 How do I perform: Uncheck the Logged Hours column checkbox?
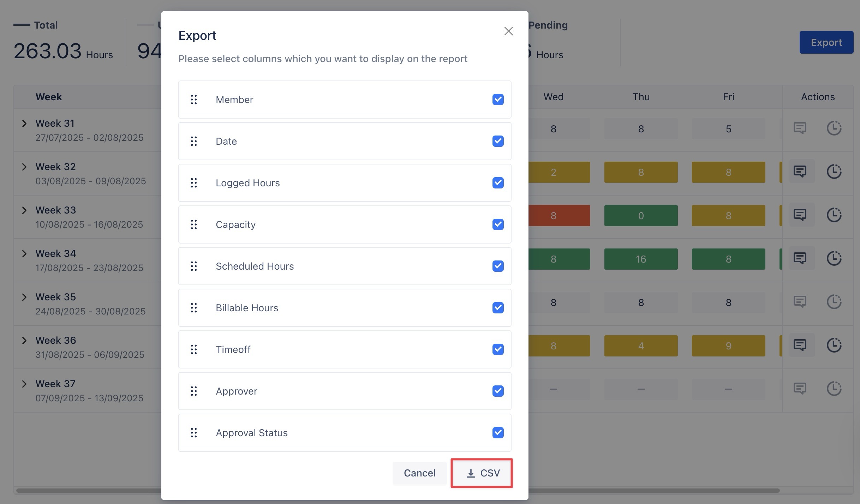tap(498, 183)
